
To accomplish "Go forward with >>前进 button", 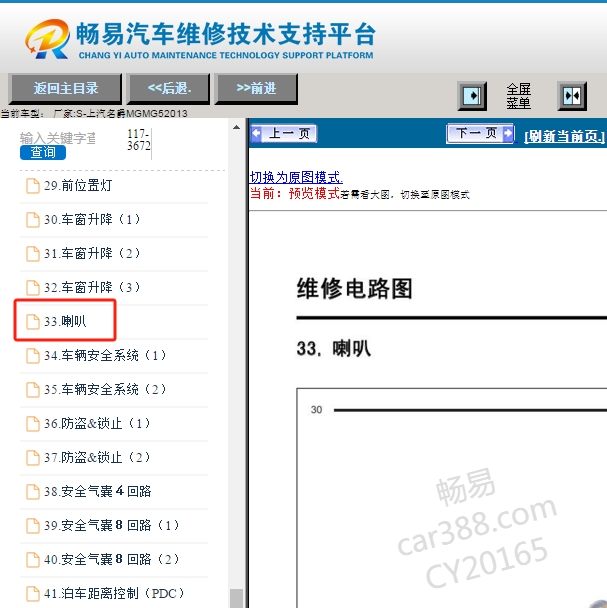I will pos(256,89).
